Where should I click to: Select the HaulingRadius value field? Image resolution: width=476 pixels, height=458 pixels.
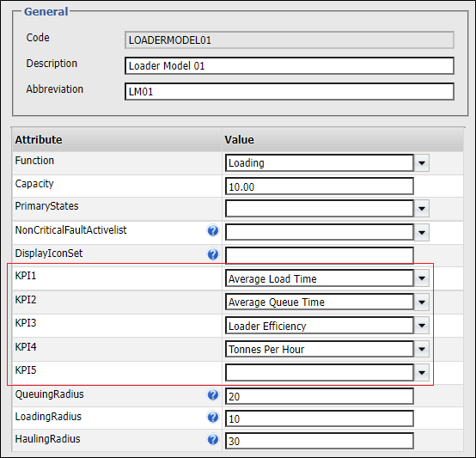tap(320, 441)
